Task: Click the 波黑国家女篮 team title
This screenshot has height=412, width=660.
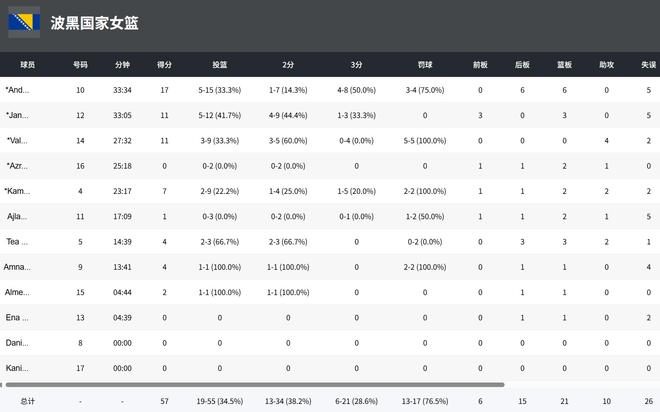Action: pos(95,23)
